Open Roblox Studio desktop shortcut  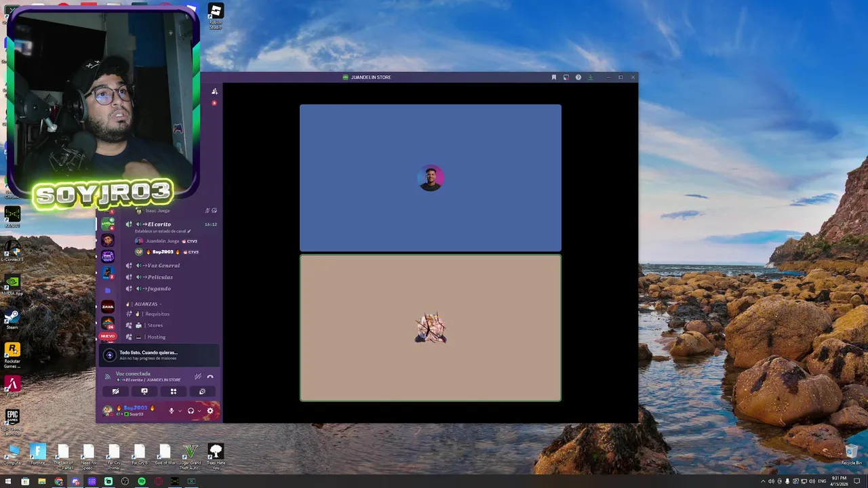pyautogui.click(x=215, y=16)
